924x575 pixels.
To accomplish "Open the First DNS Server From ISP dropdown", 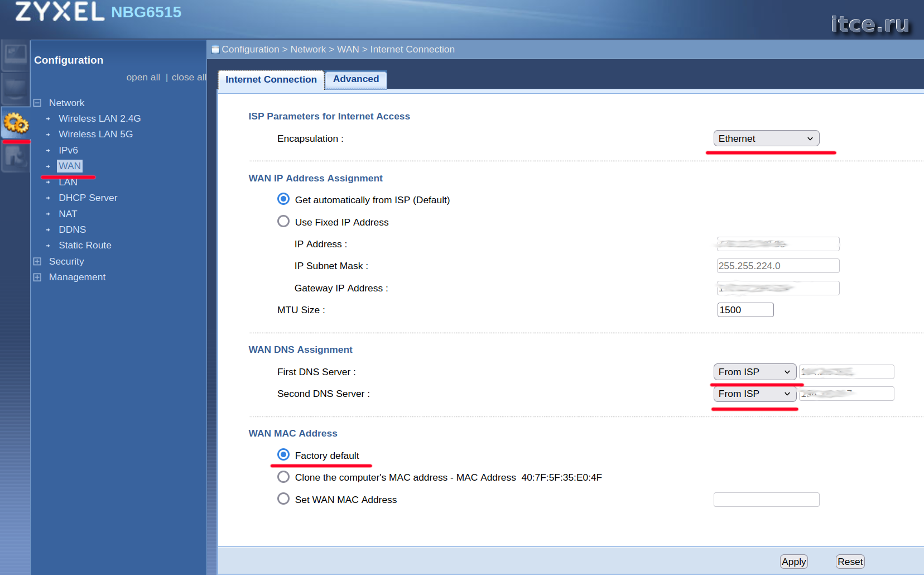I will click(x=754, y=372).
